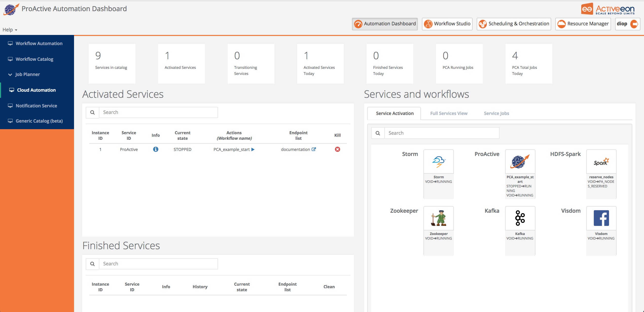Image resolution: width=644 pixels, height=312 pixels.
Task: Click the PCA Total Jobs Today card
Action: (529, 63)
